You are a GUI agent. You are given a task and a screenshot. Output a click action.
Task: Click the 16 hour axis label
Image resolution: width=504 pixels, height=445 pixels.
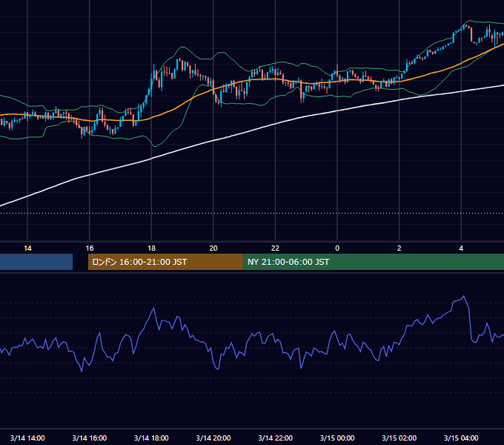(90, 248)
